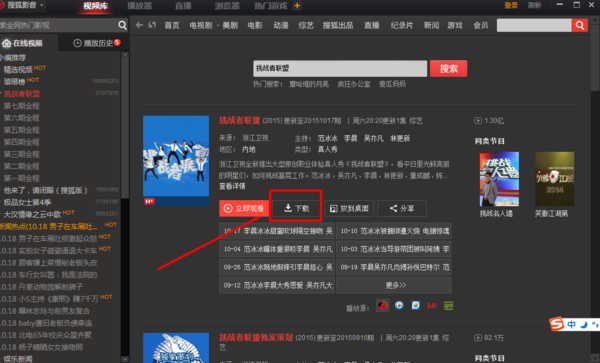Click the reload page arrow icon
This screenshot has width=600, height=363.
coord(152,25)
